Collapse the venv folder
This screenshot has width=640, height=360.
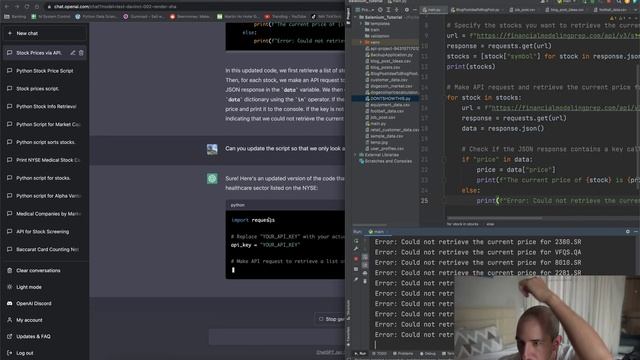click(361, 42)
